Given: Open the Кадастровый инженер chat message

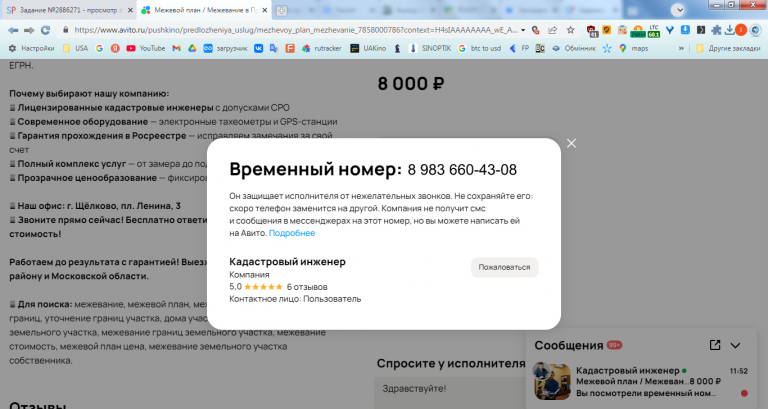Looking at the screenshot, I should pyautogui.click(x=641, y=382).
